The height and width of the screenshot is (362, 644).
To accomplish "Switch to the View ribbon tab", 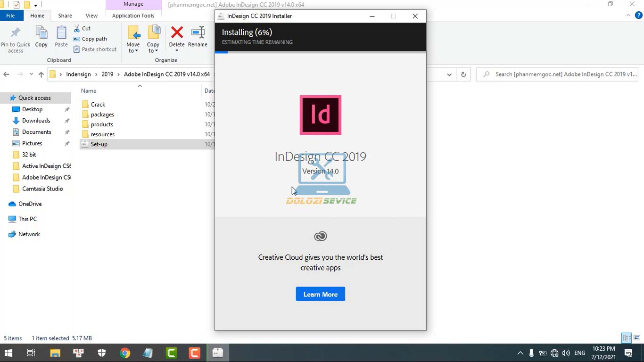I will click(x=91, y=15).
